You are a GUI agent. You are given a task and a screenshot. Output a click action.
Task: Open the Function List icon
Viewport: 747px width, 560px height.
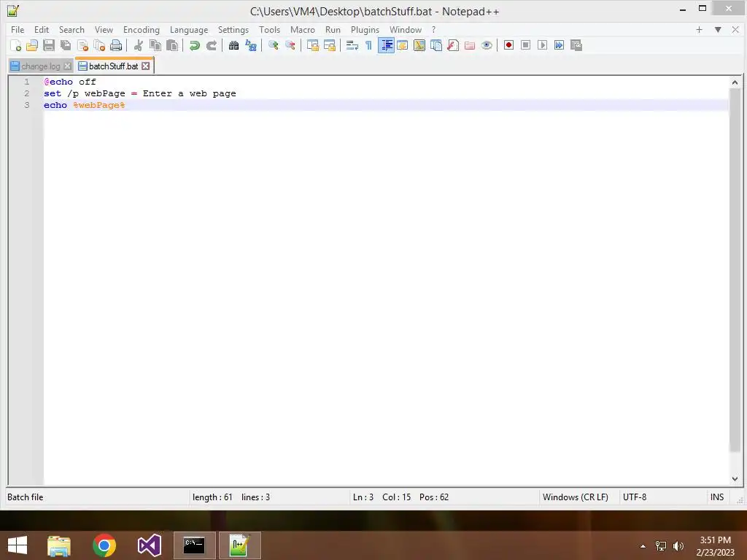click(453, 45)
